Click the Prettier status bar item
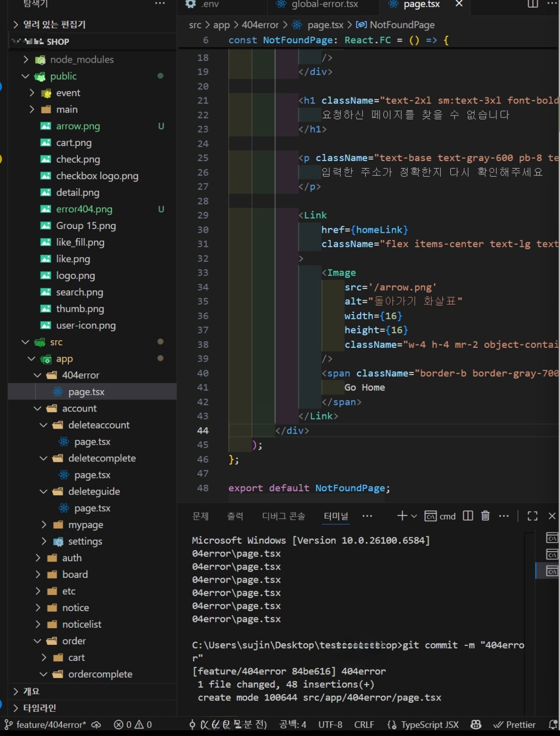Screen dimensions: 560x736 click(x=514, y=725)
